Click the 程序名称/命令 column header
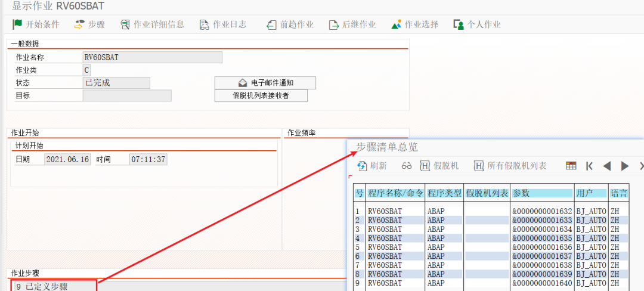The image size is (644, 291). tap(395, 193)
